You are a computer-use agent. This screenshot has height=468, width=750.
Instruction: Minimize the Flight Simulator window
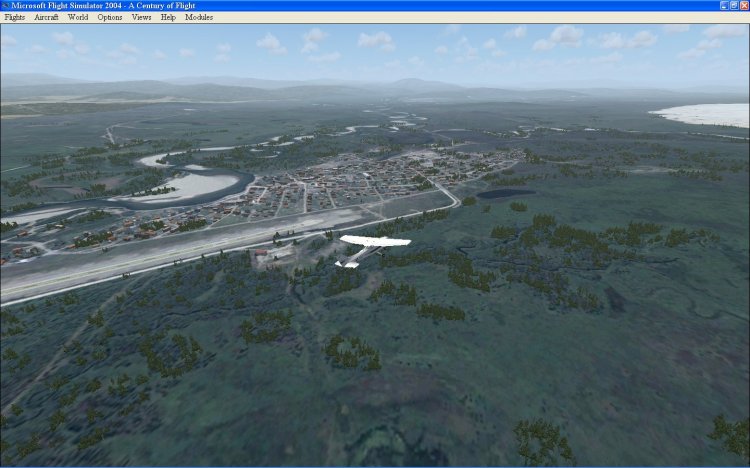[724, 6]
